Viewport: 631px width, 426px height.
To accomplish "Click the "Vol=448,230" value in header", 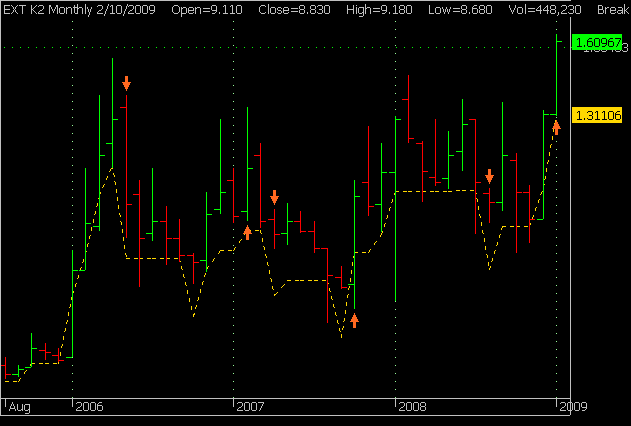I will point(545,10).
